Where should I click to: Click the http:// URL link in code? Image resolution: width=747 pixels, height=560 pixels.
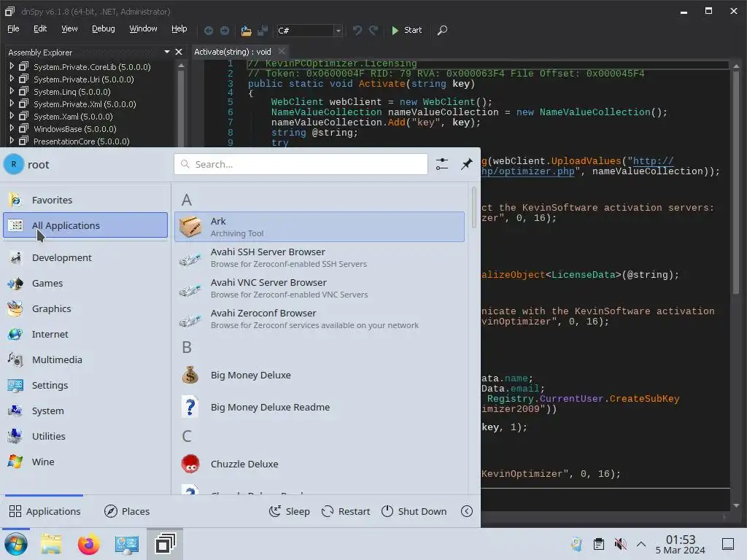pos(653,161)
